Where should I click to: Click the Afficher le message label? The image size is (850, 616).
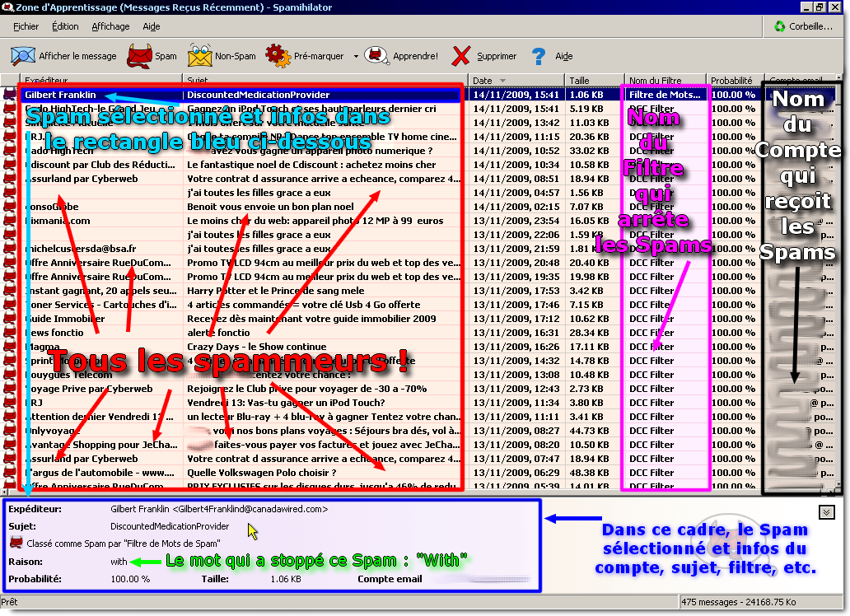(x=77, y=56)
